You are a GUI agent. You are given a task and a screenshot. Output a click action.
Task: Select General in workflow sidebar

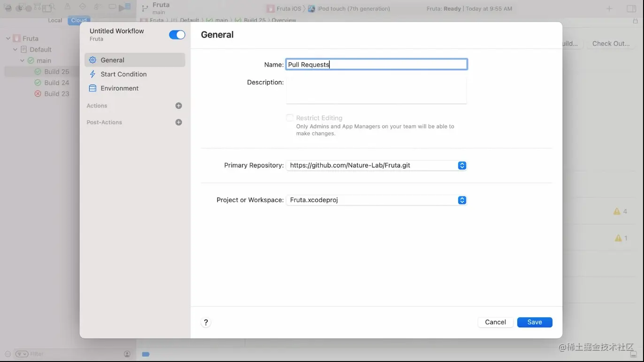pos(135,60)
